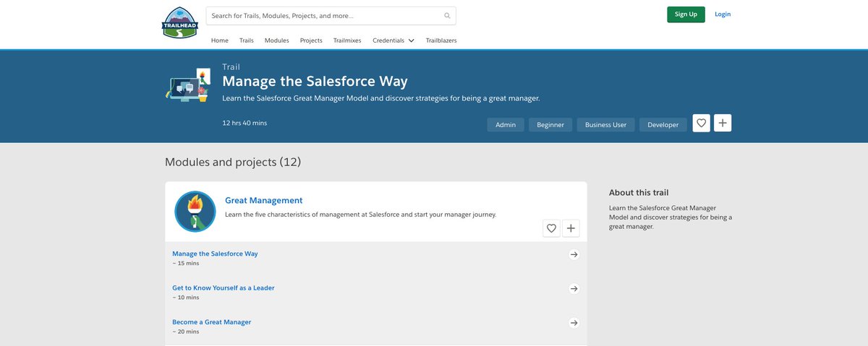
Task: Open Manage the Salesforce Way unit arrow
Action: (574, 254)
